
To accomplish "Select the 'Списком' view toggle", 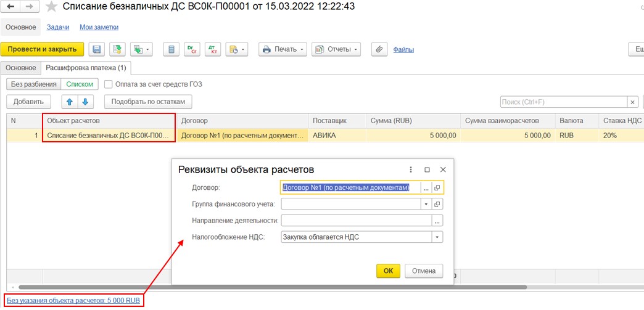I will pyautogui.click(x=80, y=84).
